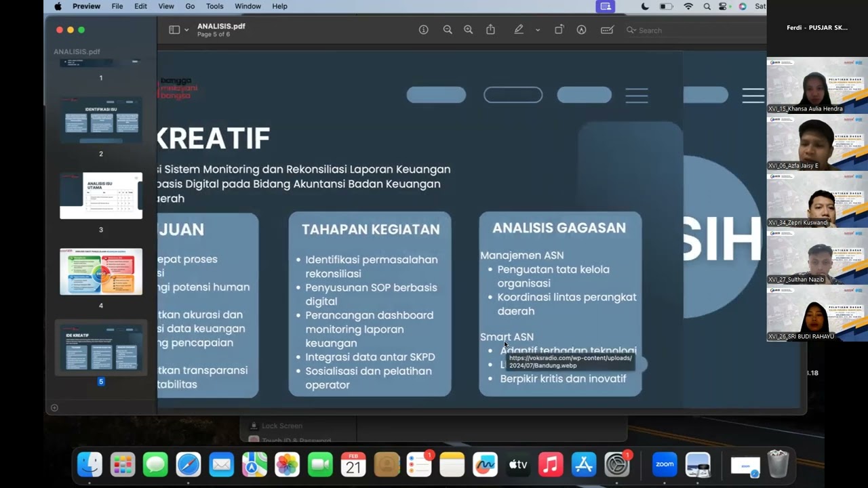Check battery status icon
Viewport: 868px width, 488px height.
pyautogui.click(x=667, y=6)
